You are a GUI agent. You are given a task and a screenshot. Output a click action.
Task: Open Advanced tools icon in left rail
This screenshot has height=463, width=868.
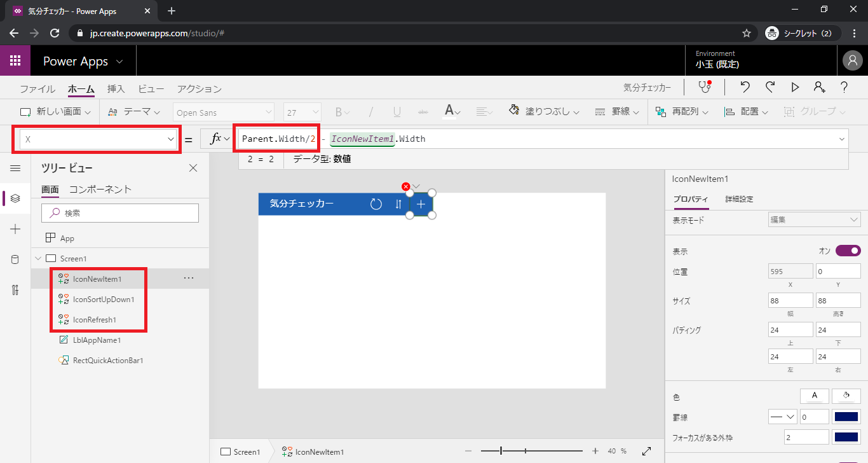click(x=15, y=290)
